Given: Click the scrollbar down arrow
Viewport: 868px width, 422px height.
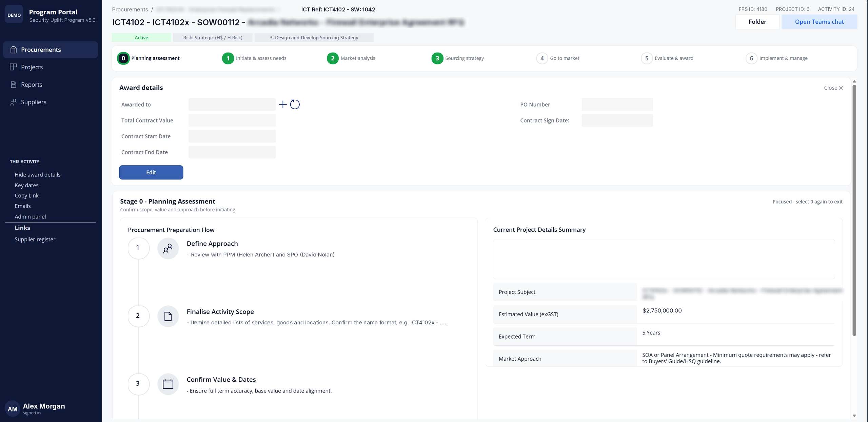Looking at the screenshot, I should [854, 416].
